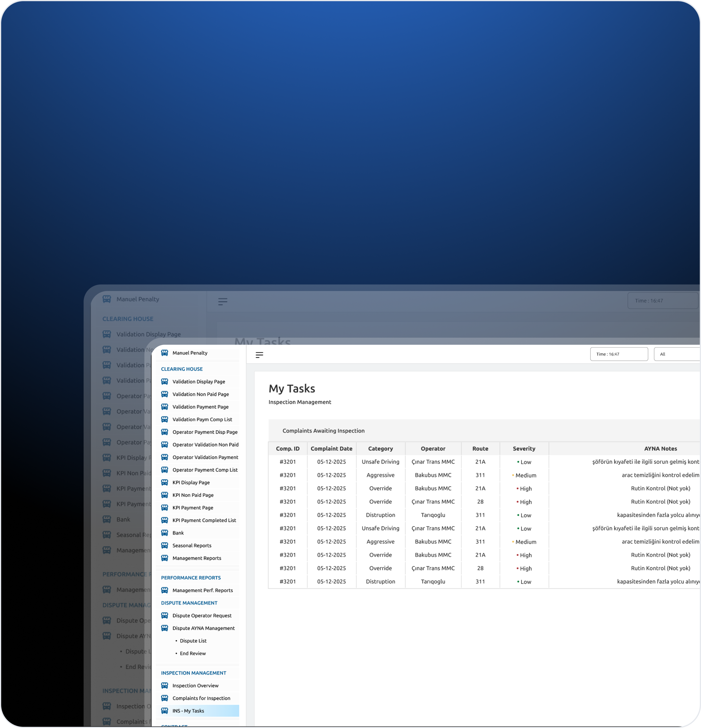Click the Validation Display Page bus icon
701x728 pixels.
[164, 382]
